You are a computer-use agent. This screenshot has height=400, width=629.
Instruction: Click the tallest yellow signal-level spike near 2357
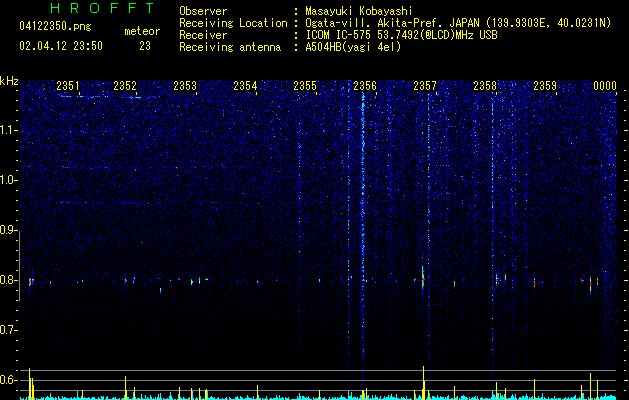[423, 383]
